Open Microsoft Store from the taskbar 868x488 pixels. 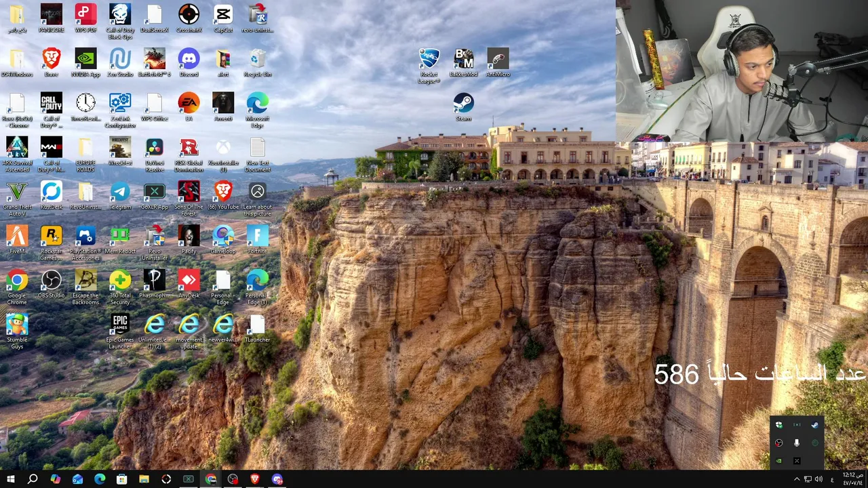click(x=121, y=479)
